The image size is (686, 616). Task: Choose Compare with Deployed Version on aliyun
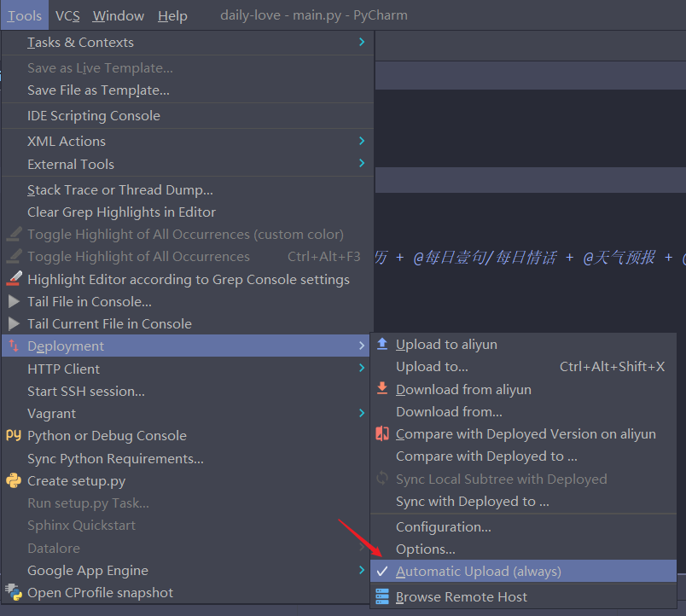[523, 434]
